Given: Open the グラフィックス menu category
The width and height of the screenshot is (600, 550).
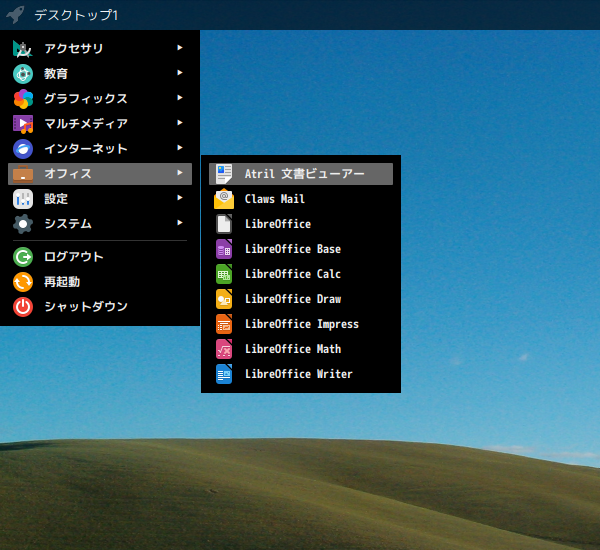Looking at the screenshot, I should [85, 98].
